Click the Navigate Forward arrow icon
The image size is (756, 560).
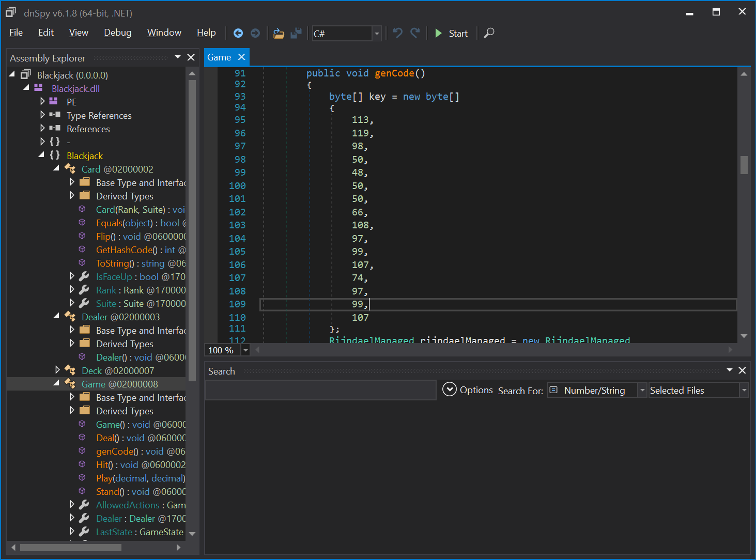255,33
